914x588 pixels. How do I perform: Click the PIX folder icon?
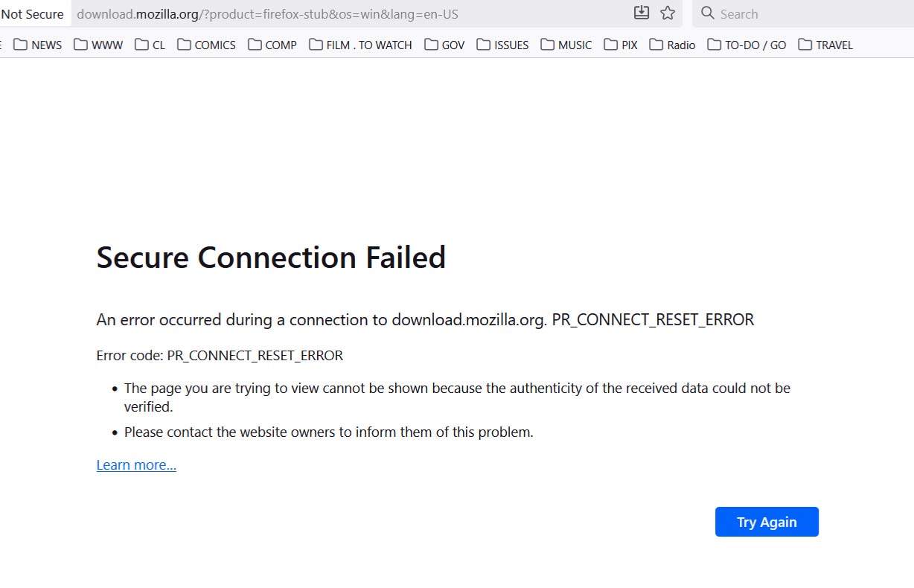(x=611, y=45)
